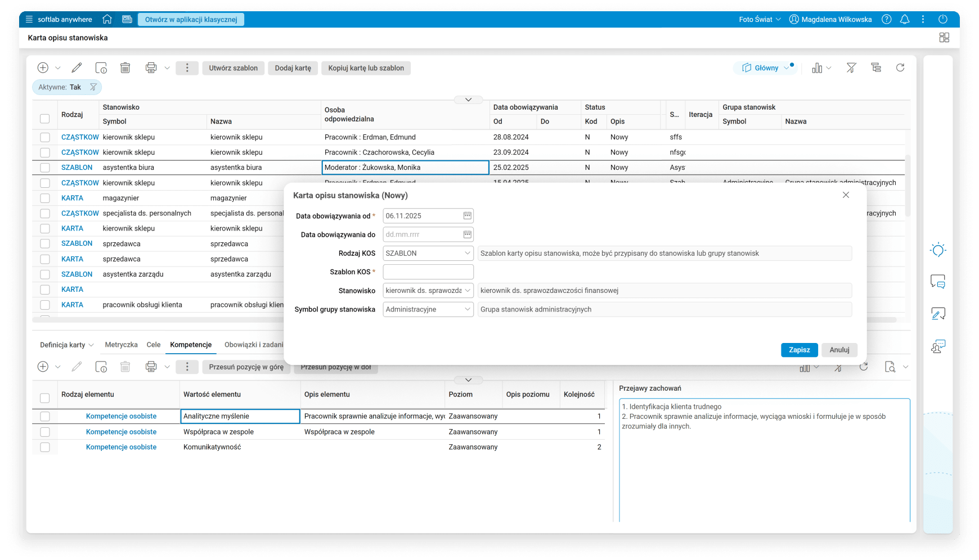Click the pencil edit icon in upper toolbar
Image resolution: width=979 pixels, height=560 pixels.
(x=77, y=68)
